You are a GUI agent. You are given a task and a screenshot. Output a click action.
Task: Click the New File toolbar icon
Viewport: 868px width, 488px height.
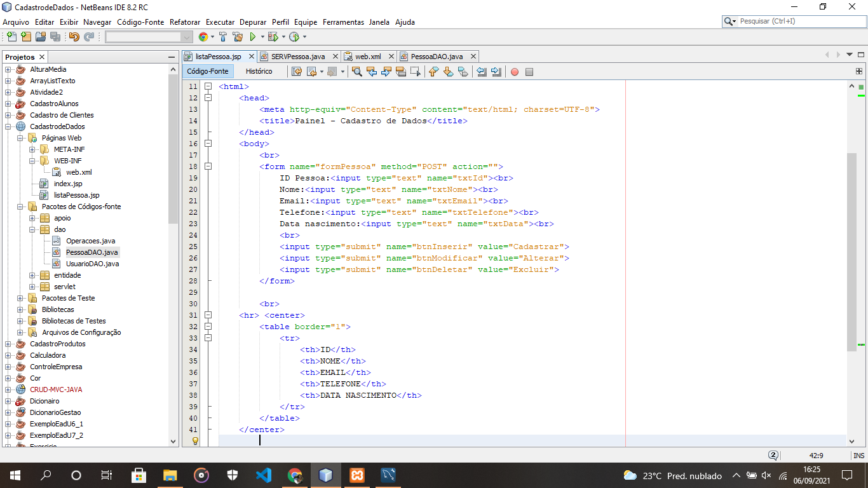click(11, 37)
